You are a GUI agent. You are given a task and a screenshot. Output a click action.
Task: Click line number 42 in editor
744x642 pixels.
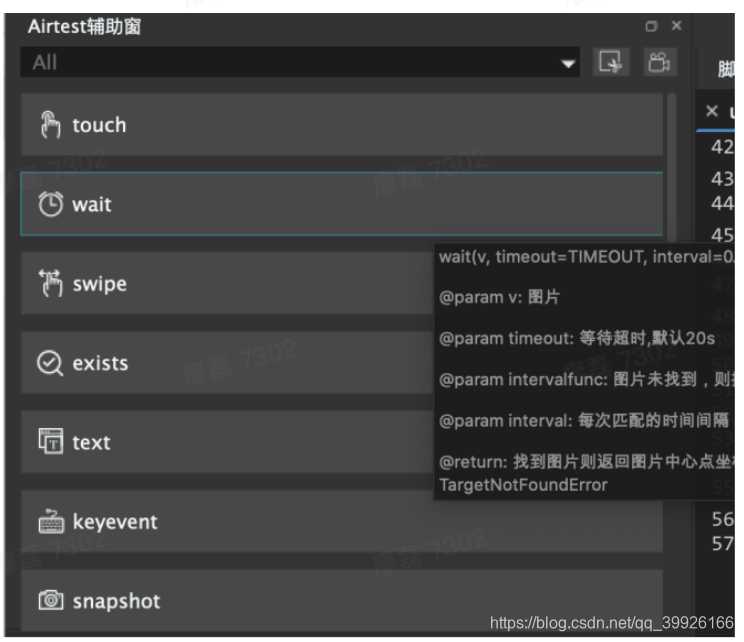point(722,147)
